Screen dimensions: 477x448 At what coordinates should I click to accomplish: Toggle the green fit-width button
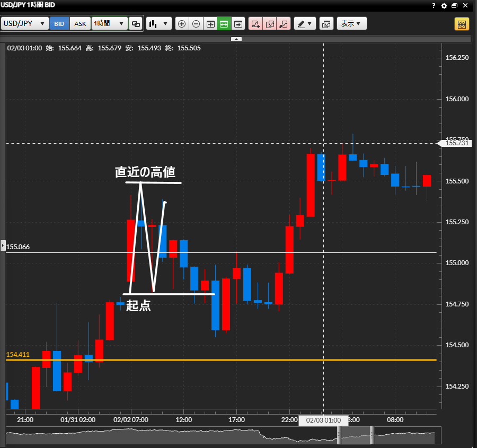pyautogui.click(x=224, y=24)
